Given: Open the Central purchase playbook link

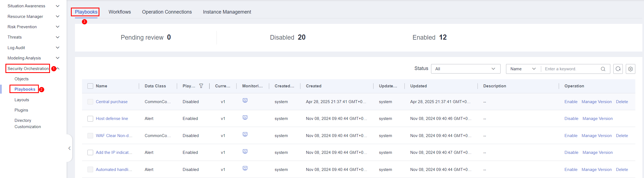Looking at the screenshot, I should [x=112, y=102].
